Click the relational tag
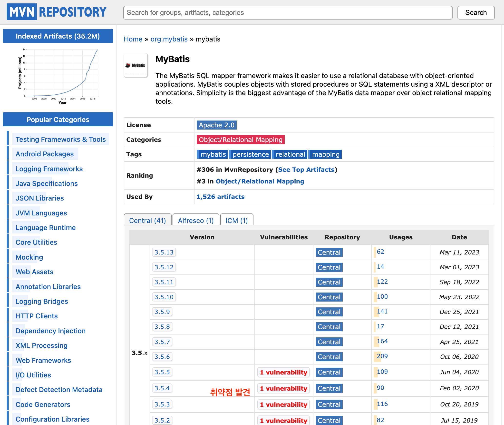Screen dimensions: 504x425 click(290, 154)
